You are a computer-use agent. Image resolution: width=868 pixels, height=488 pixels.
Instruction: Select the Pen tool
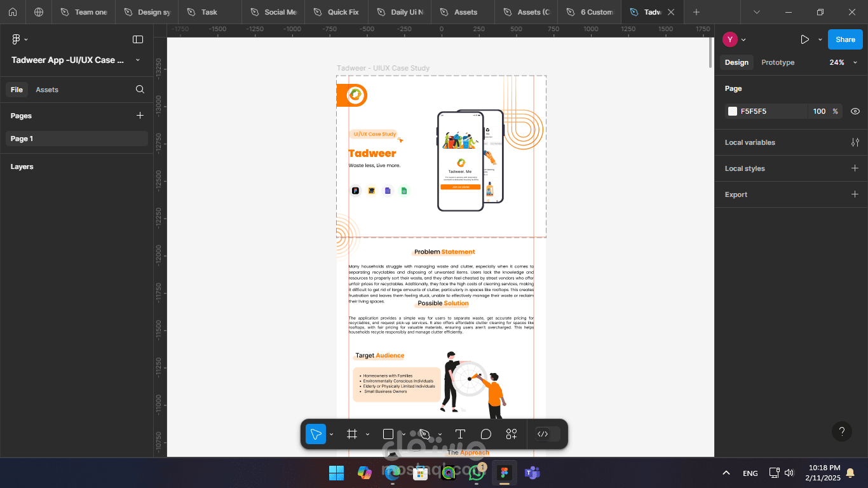pos(425,434)
